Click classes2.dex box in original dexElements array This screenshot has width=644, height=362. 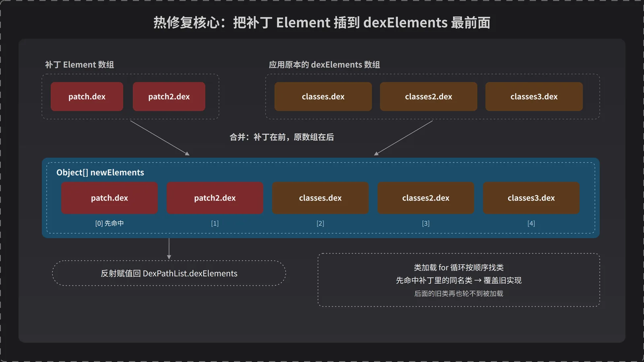tap(429, 97)
